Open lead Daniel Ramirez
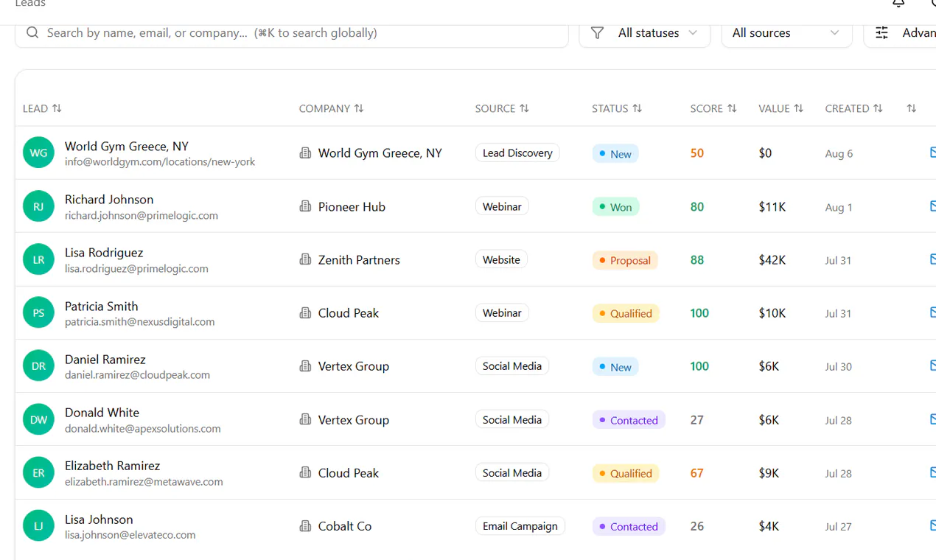Viewport: 936px width, 560px height. (x=105, y=359)
